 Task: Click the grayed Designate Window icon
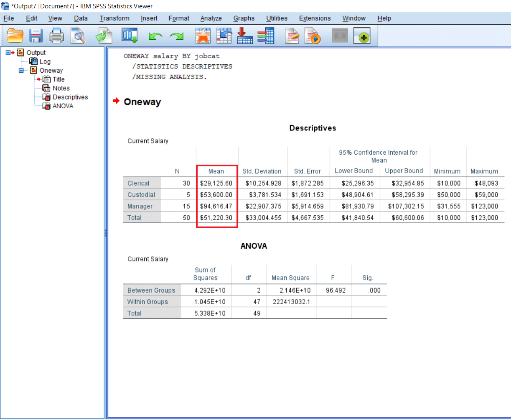(x=340, y=36)
